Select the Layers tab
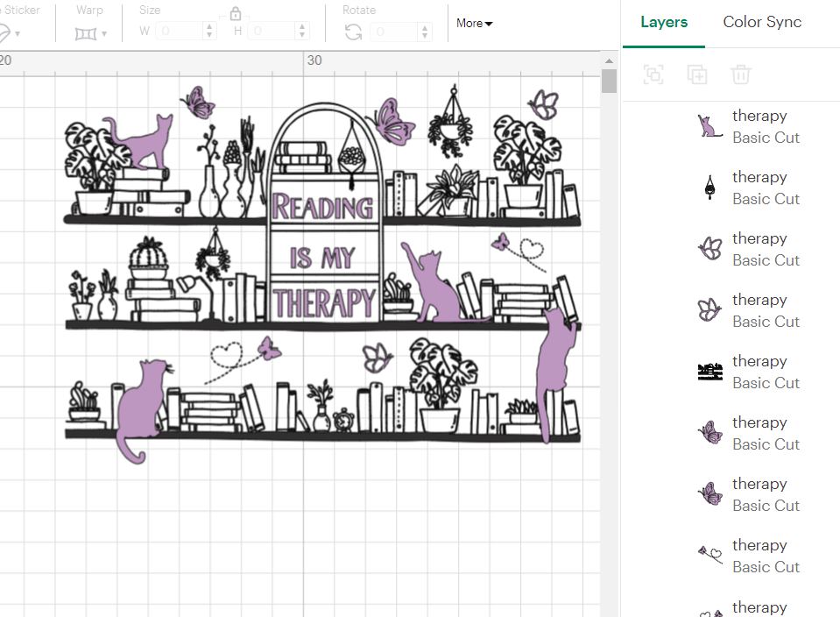The image size is (840, 617). (663, 23)
